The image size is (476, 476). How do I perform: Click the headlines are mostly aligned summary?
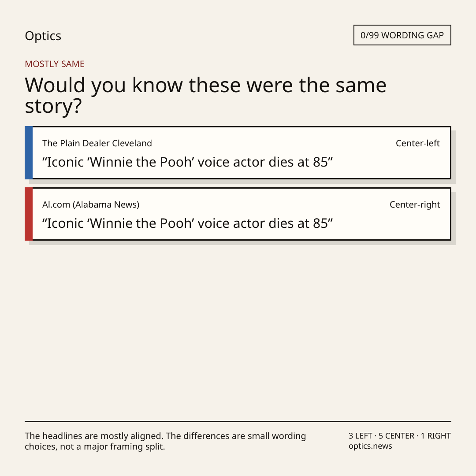(x=165, y=441)
